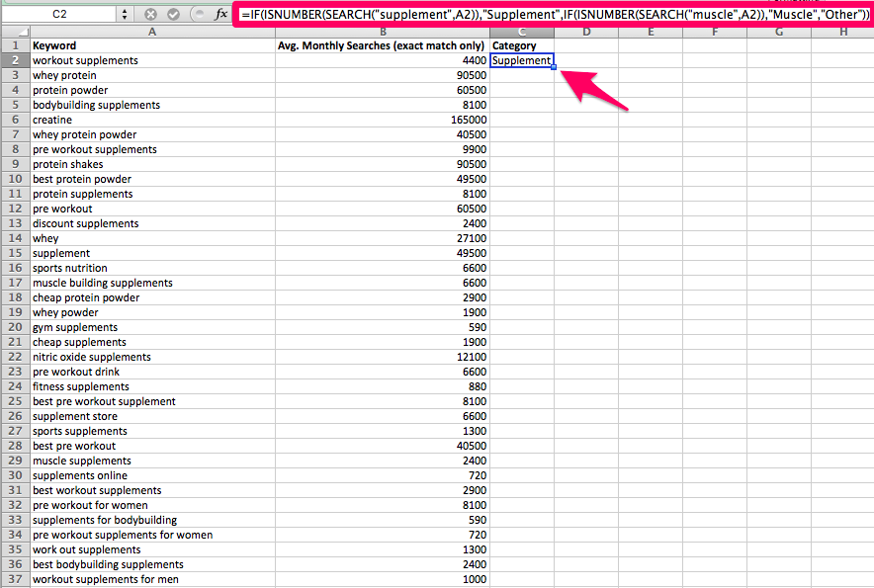Click the "Category" header cell

tap(521, 45)
